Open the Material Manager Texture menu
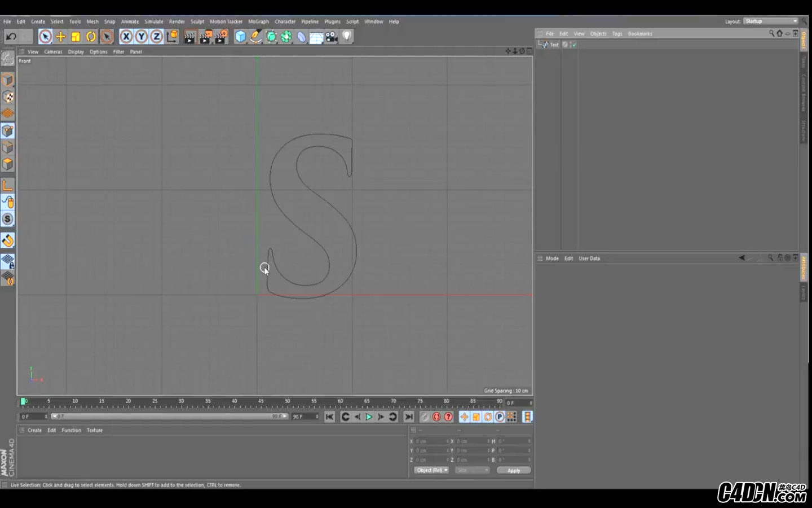 tap(95, 430)
